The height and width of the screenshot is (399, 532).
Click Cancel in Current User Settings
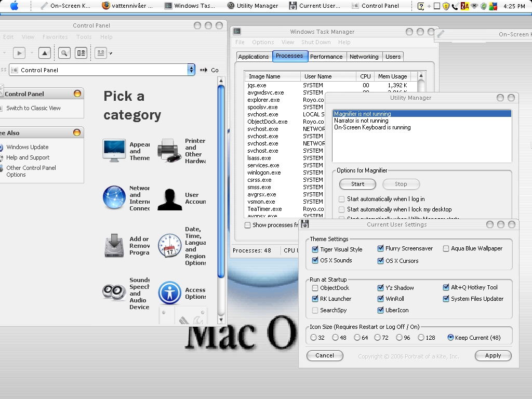(325, 355)
